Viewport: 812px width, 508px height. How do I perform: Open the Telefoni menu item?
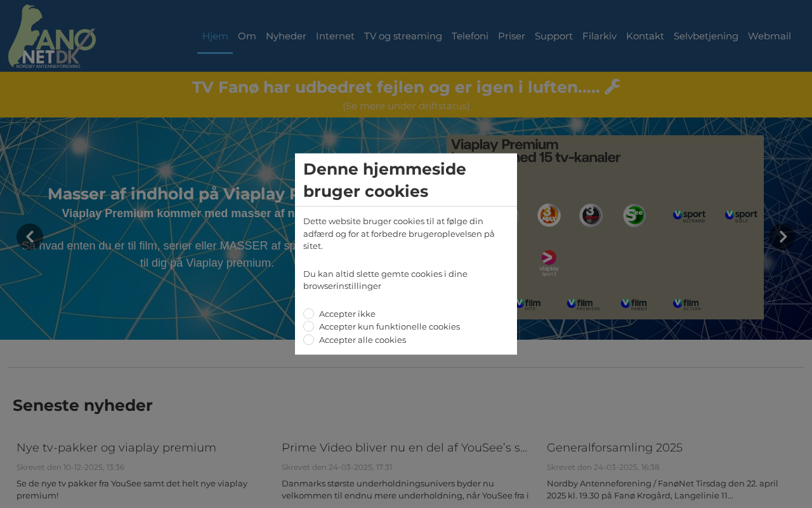pyautogui.click(x=470, y=36)
